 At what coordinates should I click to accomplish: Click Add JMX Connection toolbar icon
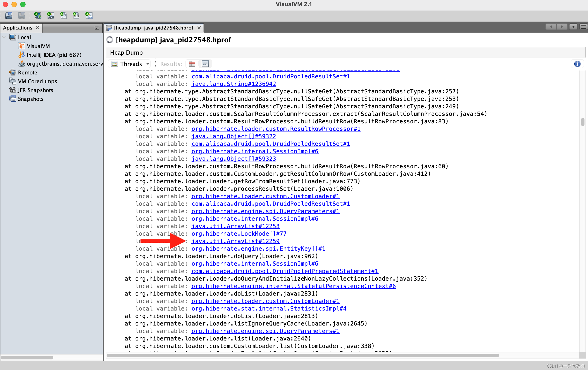click(51, 16)
